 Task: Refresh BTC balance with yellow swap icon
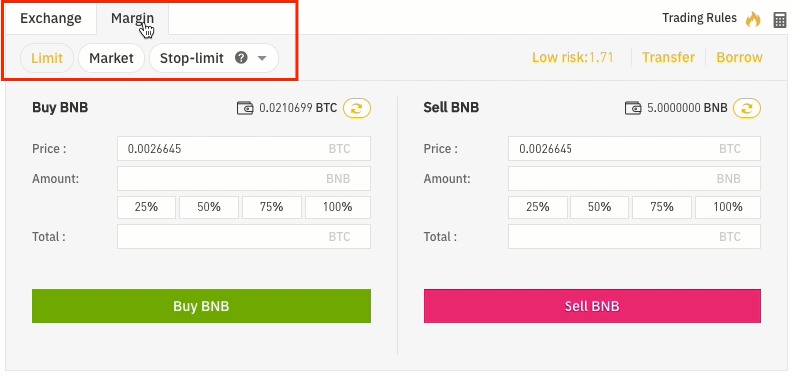coord(357,108)
